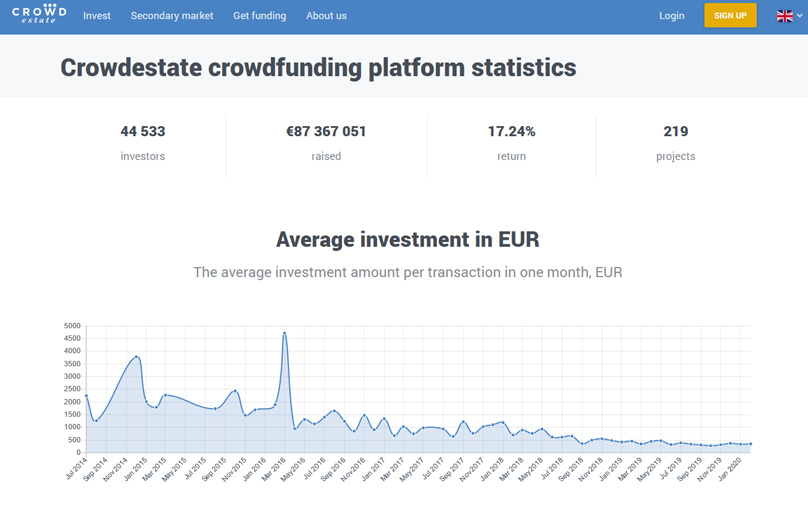808x520 pixels.
Task: Click the 2500 y-axis label
Action: (72, 389)
